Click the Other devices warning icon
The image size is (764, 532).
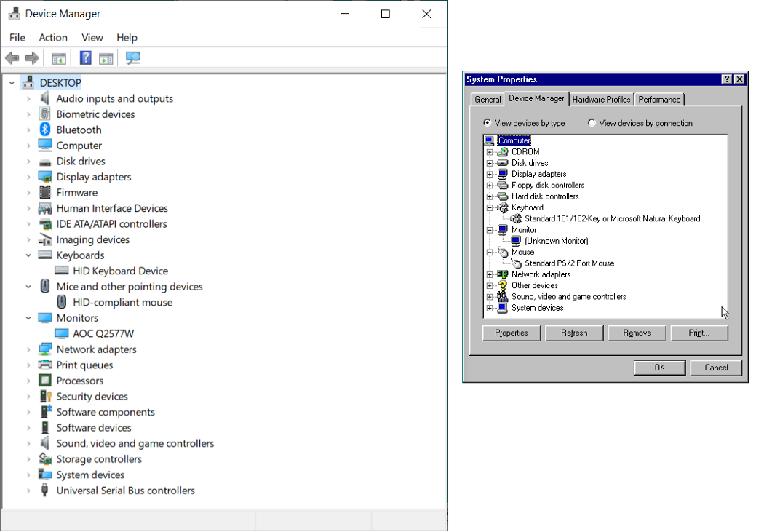pos(501,285)
